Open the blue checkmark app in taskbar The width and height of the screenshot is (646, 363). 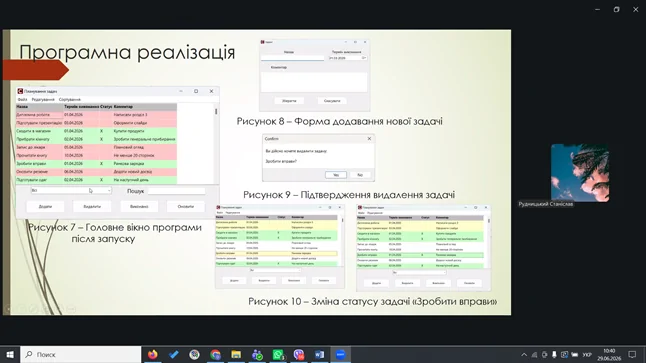173,354
